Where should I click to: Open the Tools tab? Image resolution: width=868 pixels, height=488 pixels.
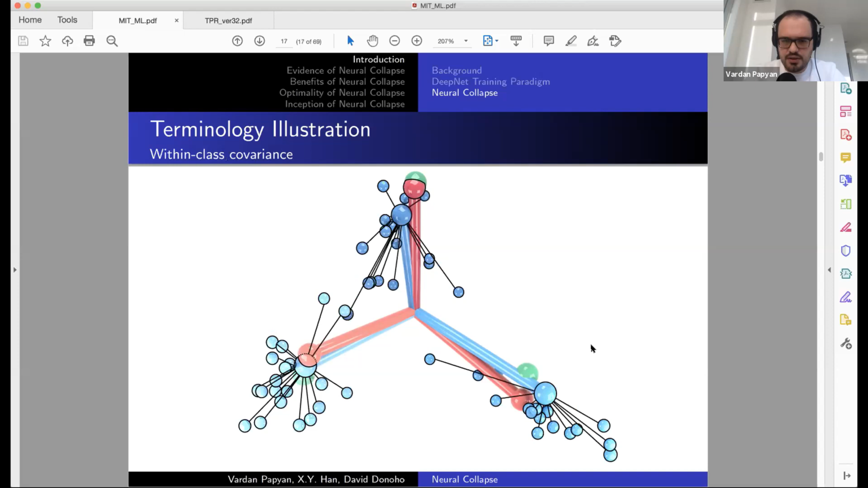coord(67,20)
